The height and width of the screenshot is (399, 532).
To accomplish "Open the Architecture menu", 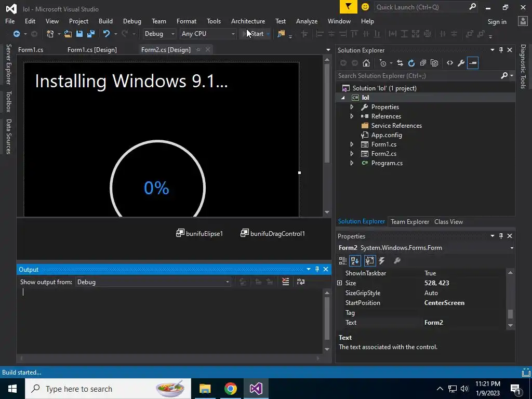I will coord(248,21).
